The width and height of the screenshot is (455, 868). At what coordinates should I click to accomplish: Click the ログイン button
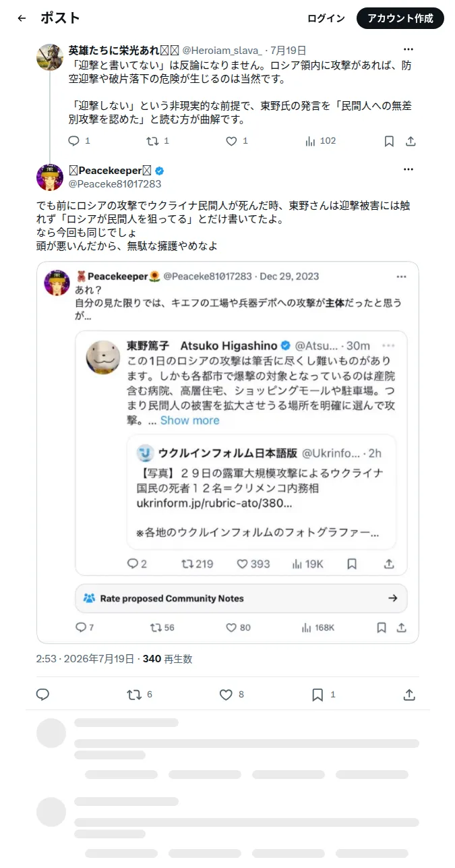(326, 18)
